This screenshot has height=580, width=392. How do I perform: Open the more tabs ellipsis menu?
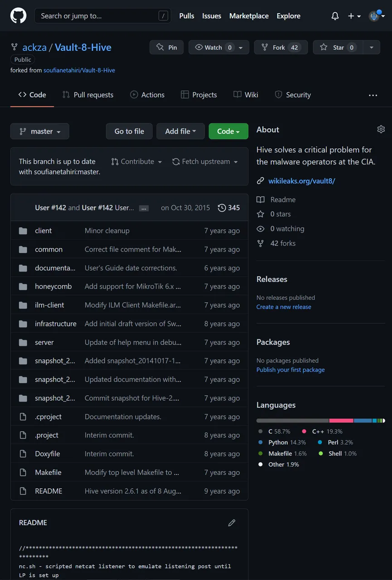[x=373, y=95]
